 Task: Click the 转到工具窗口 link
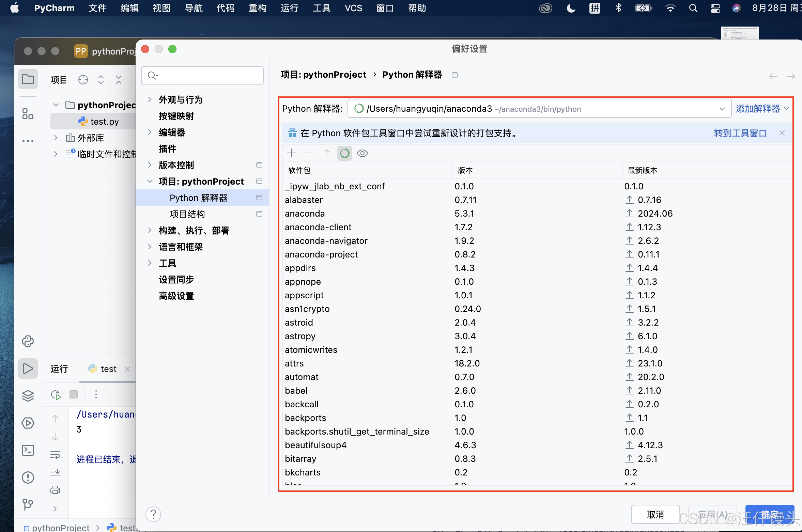(740, 133)
